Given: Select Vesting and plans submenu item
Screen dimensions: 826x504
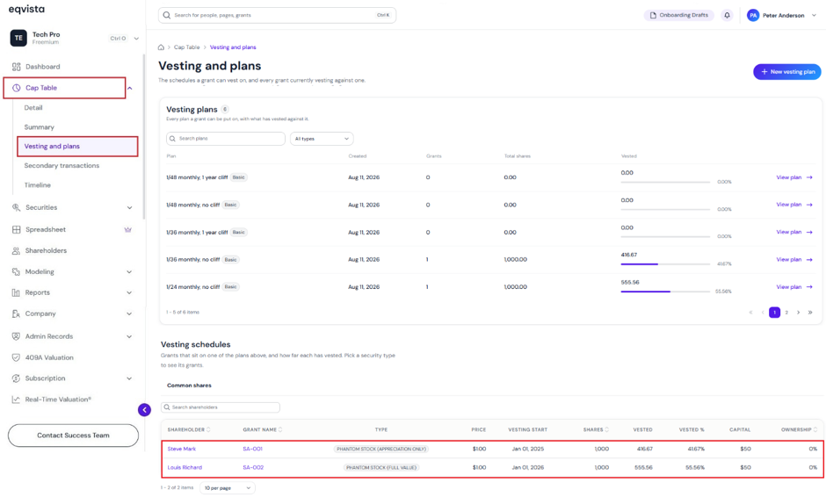Looking at the screenshot, I should [x=77, y=147].
